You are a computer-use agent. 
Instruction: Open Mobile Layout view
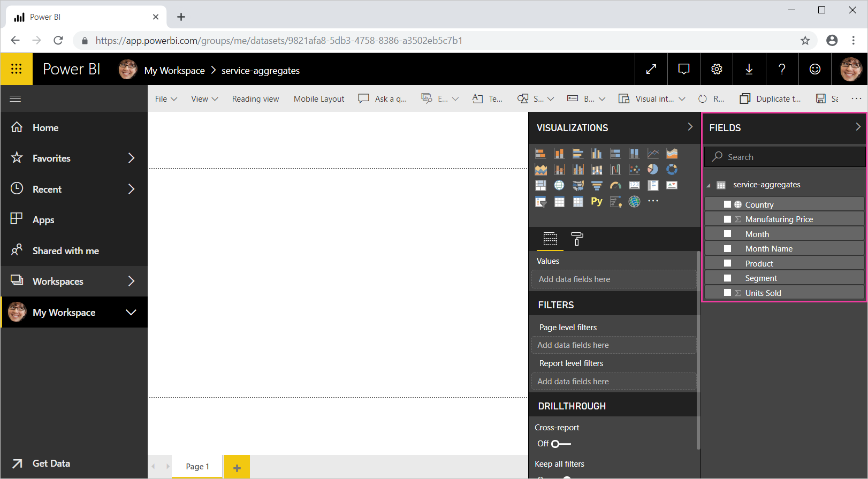tap(319, 99)
